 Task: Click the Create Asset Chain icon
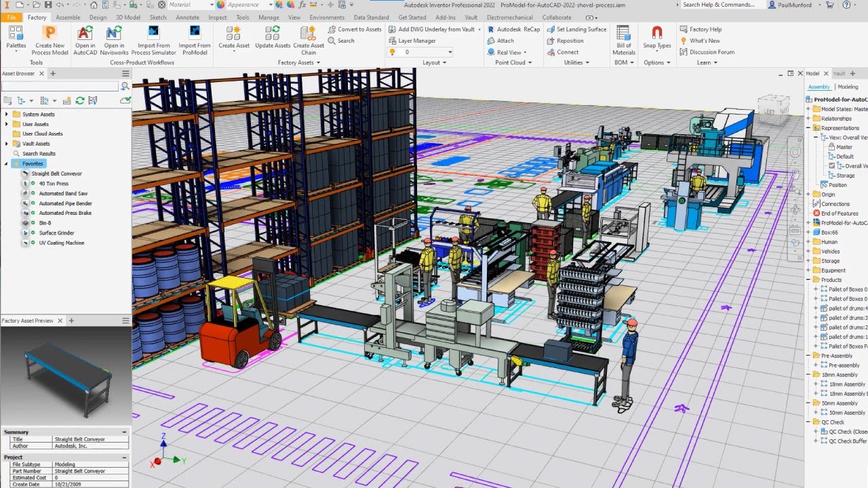point(309,33)
